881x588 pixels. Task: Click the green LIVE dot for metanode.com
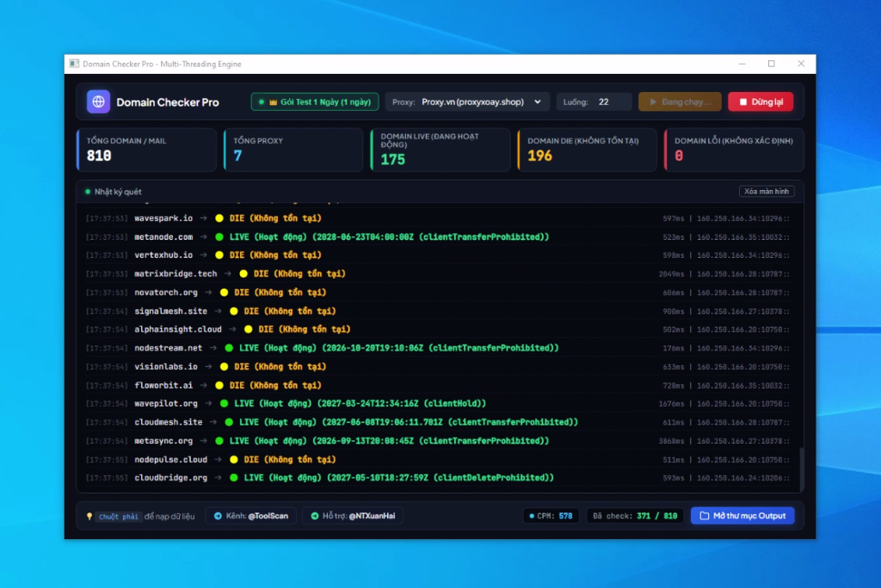coord(219,237)
